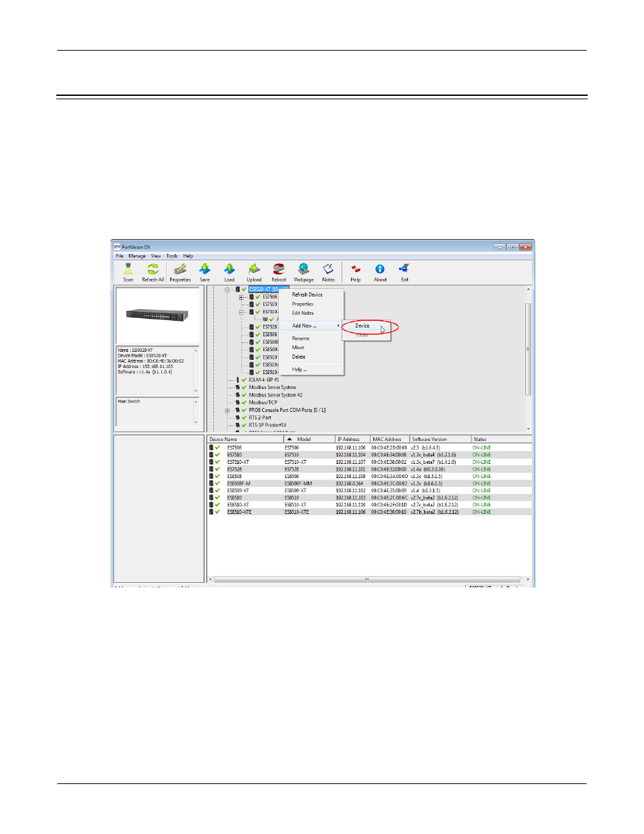Click the device list horizontal scrollbar
Screen dimensions: 644x834
click(x=368, y=579)
